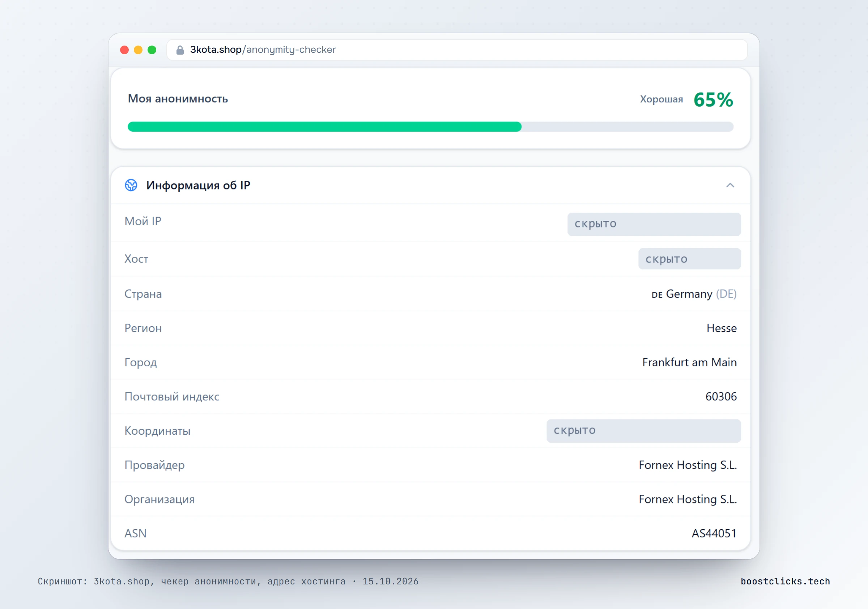Reveal the hidden Хост field
The image size is (868, 609).
(x=690, y=259)
